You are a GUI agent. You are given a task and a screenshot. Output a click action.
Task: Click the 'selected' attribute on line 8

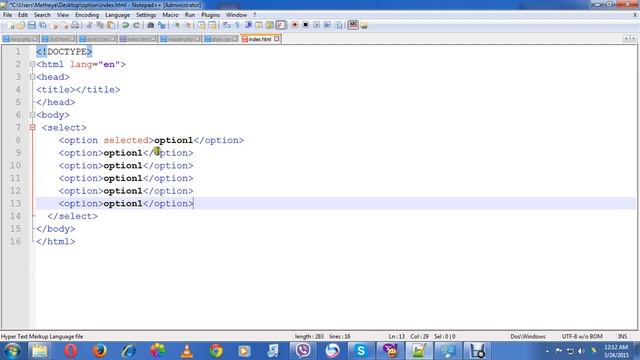(126, 140)
